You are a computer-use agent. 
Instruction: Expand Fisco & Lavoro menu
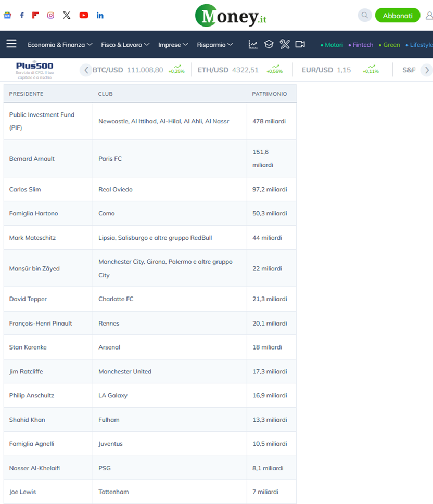click(x=125, y=45)
